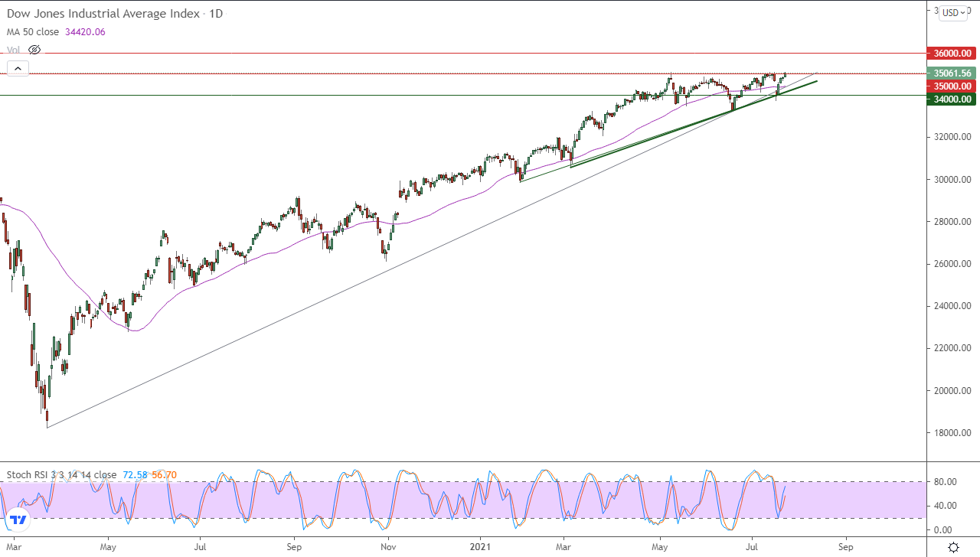Click the Stoch RSI value 72.58
980x557 pixels.
134,475
